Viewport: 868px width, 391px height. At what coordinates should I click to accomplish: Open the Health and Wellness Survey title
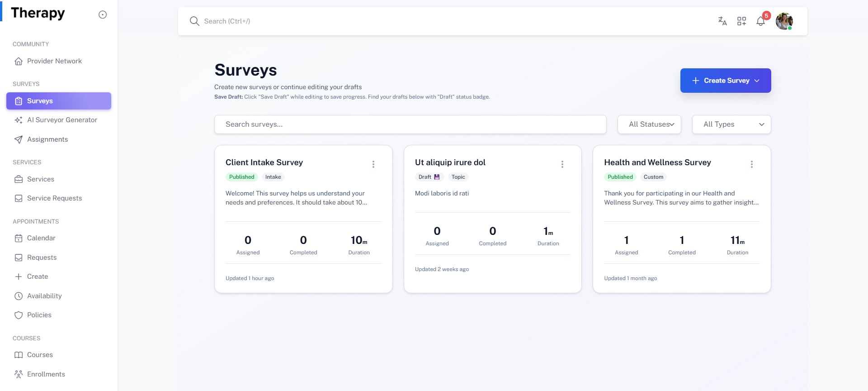(657, 162)
